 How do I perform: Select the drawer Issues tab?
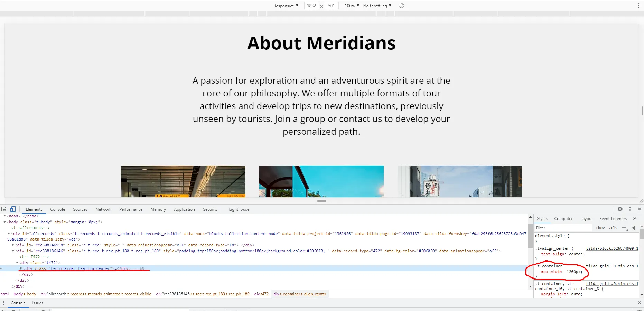[38, 303]
